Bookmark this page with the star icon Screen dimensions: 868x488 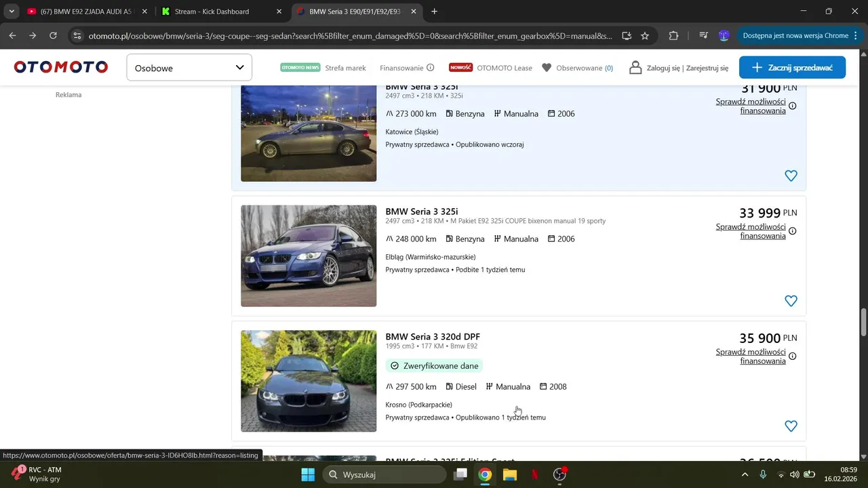pyautogui.click(x=645, y=36)
